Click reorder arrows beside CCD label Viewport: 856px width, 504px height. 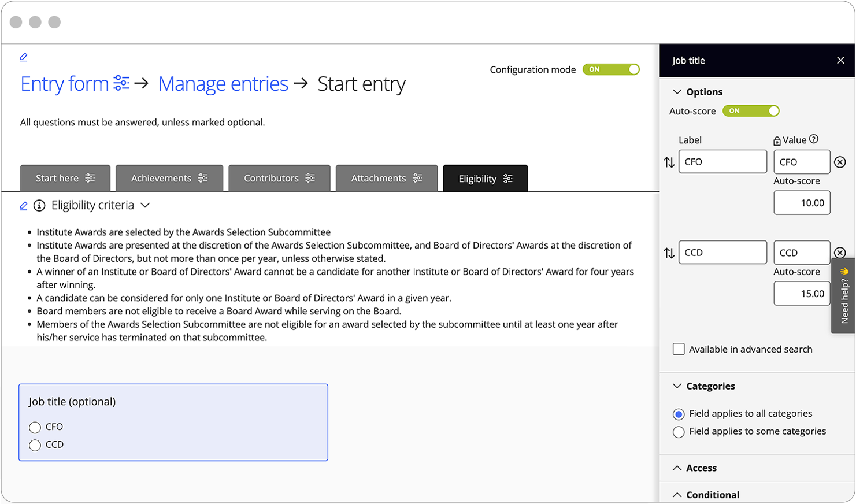[669, 253]
